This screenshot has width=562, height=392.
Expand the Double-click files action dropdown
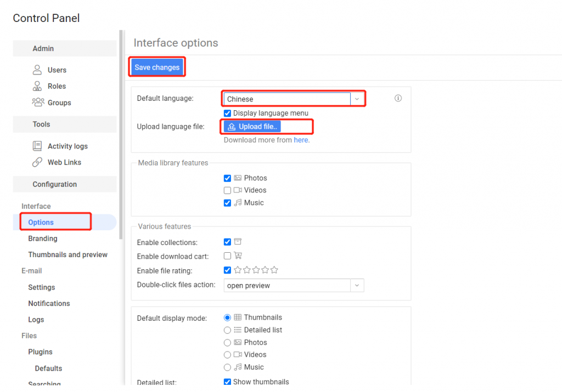pos(357,286)
